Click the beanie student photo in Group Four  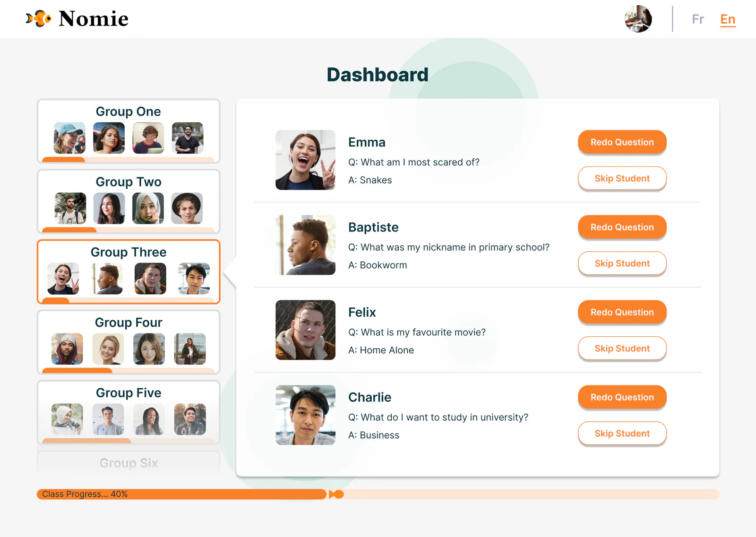[x=67, y=349]
